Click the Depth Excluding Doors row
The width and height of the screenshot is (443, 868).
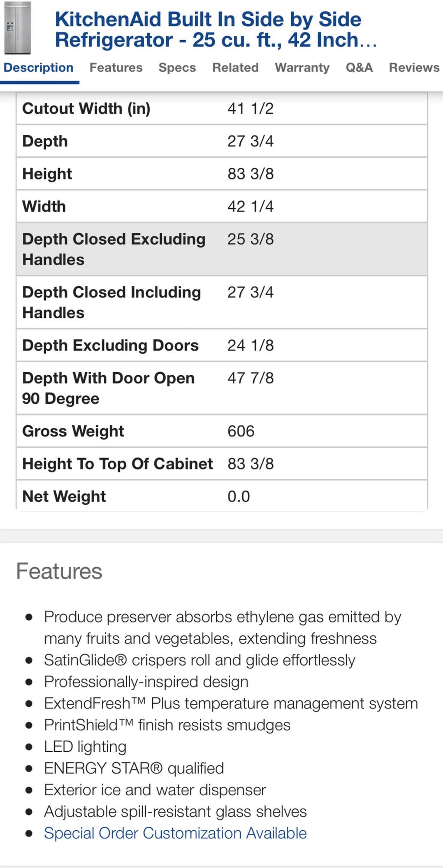click(x=221, y=345)
